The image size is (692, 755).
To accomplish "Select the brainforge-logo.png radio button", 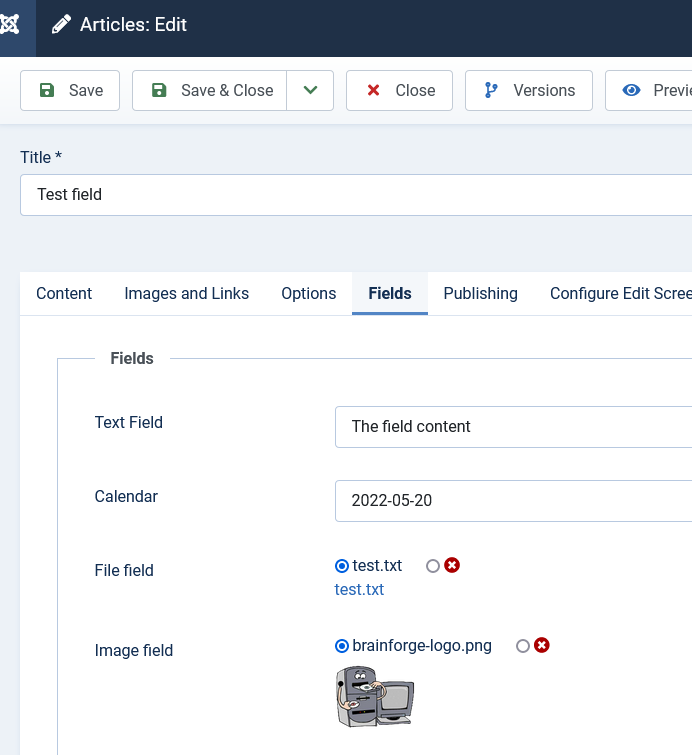I will (342, 646).
